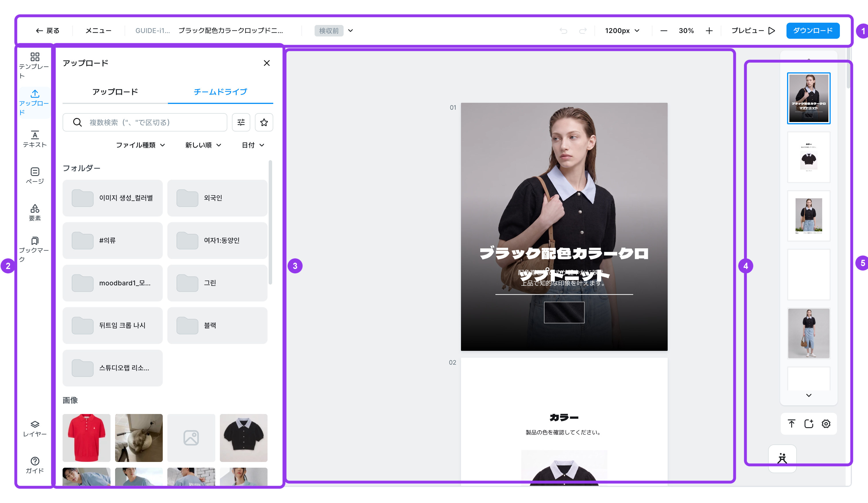The image size is (868, 503).
Task: Select the red polo shirt image
Action: click(x=86, y=438)
